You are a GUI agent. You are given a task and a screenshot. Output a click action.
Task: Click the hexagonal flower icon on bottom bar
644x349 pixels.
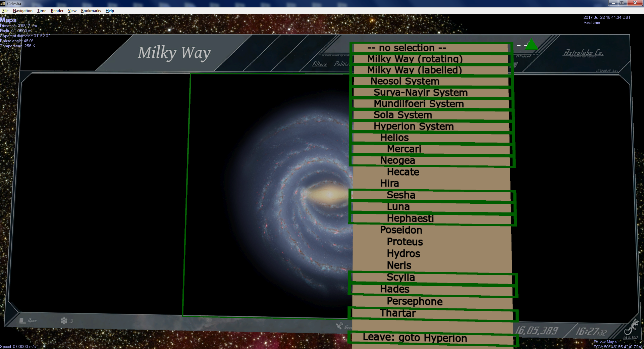coord(64,321)
